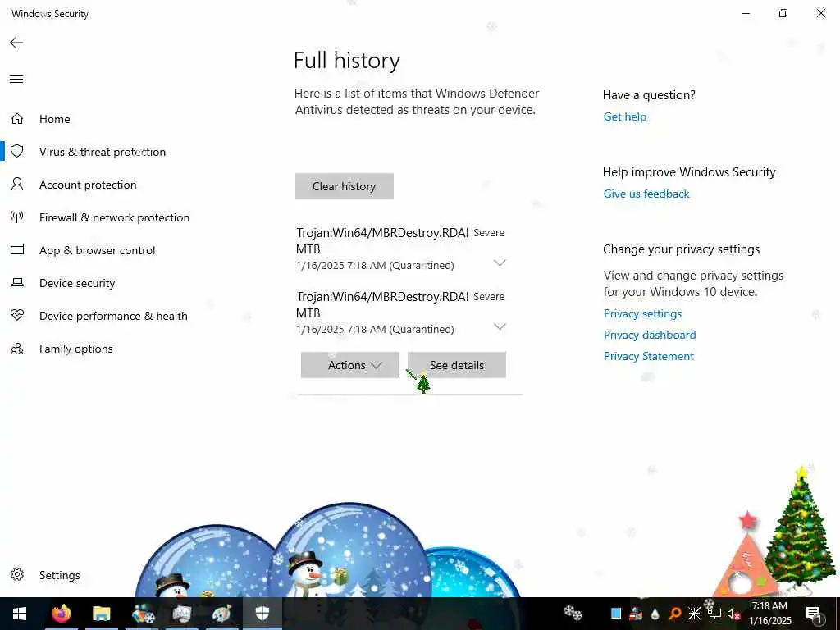Click the water drop tray icon
Viewport: 840px width, 630px height.
[655, 614]
